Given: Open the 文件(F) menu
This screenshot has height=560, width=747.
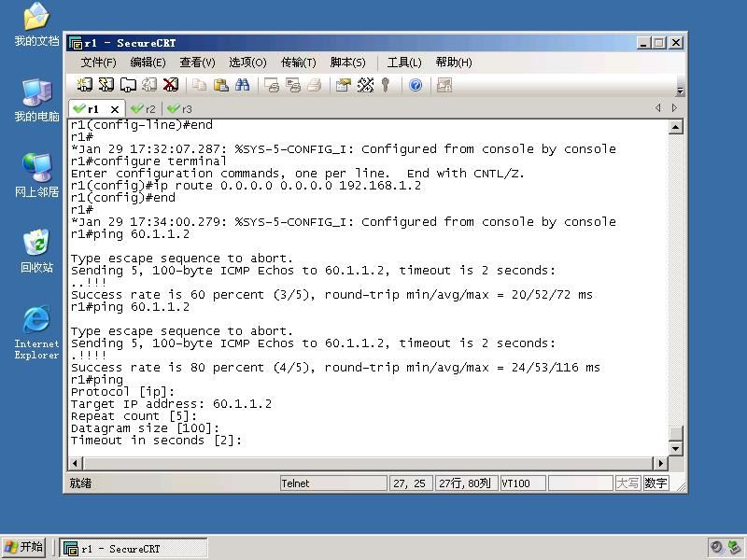Looking at the screenshot, I should point(98,63).
